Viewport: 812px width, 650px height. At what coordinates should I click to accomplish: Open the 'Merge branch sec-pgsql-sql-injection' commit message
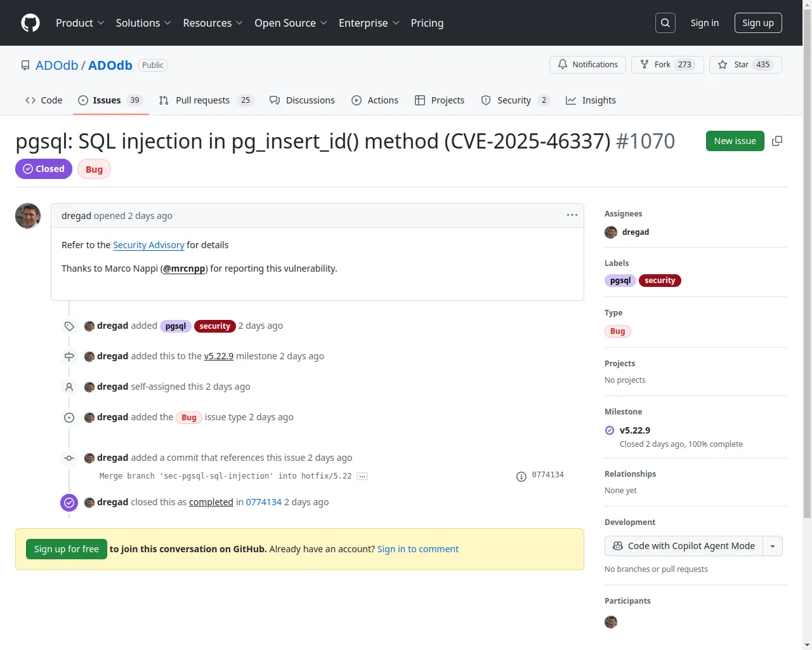pos(226,476)
